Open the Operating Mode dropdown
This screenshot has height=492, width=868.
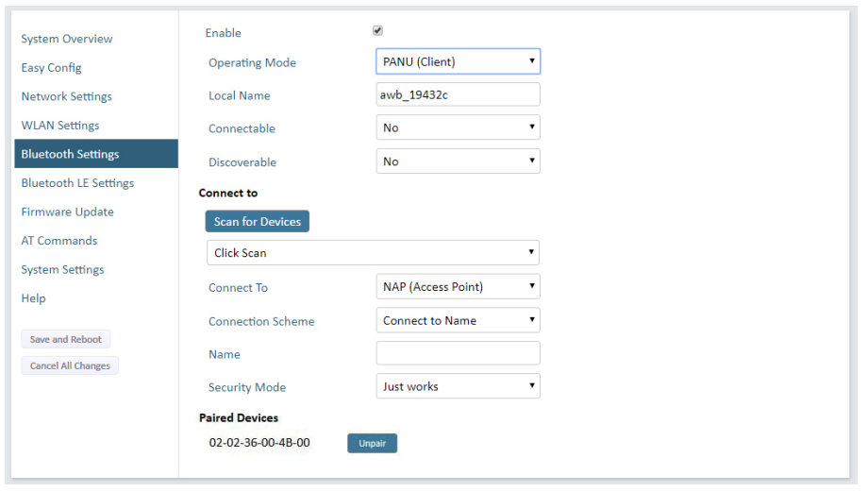click(x=458, y=61)
